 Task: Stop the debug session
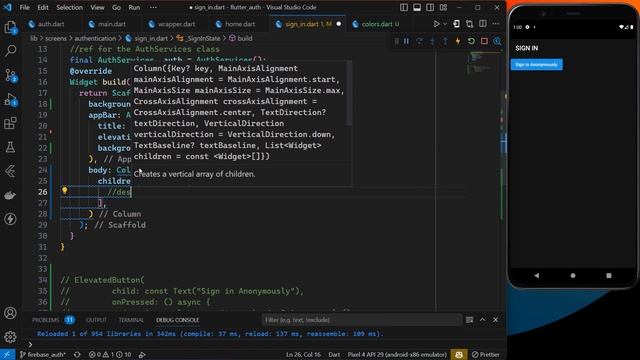coord(484,41)
